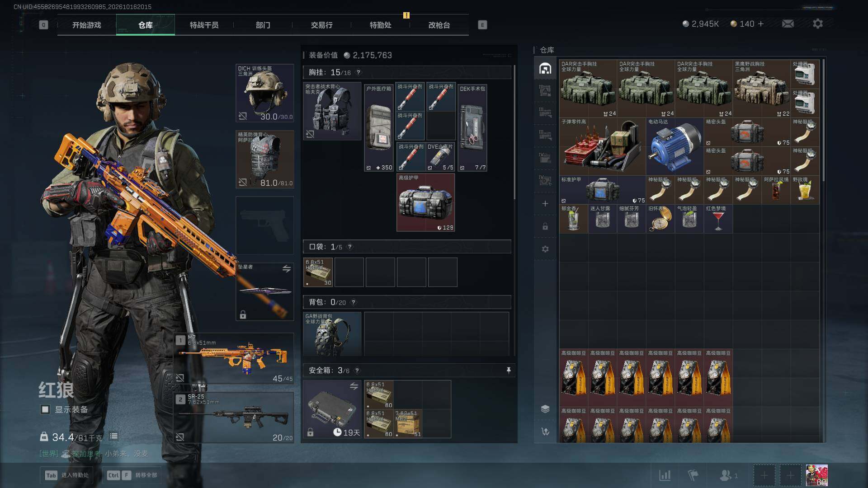Click the empty pistol slot
868x488 pixels.
tap(265, 225)
